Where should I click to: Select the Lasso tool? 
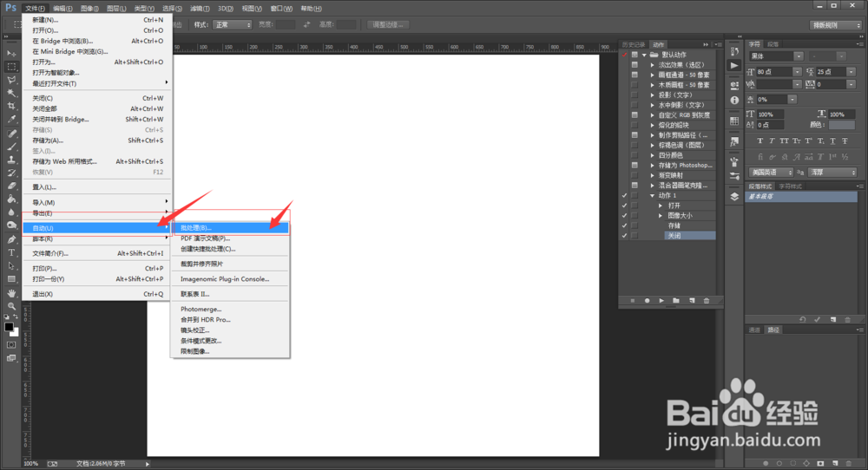tap(11, 80)
